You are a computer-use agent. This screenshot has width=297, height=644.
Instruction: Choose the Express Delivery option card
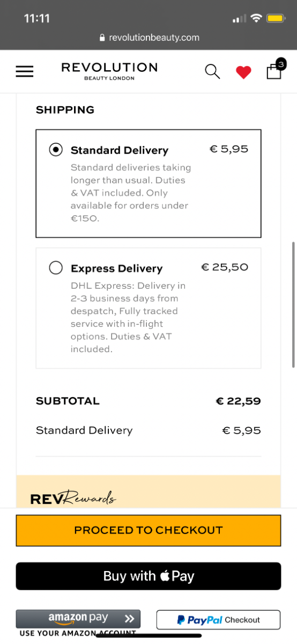[x=148, y=308]
